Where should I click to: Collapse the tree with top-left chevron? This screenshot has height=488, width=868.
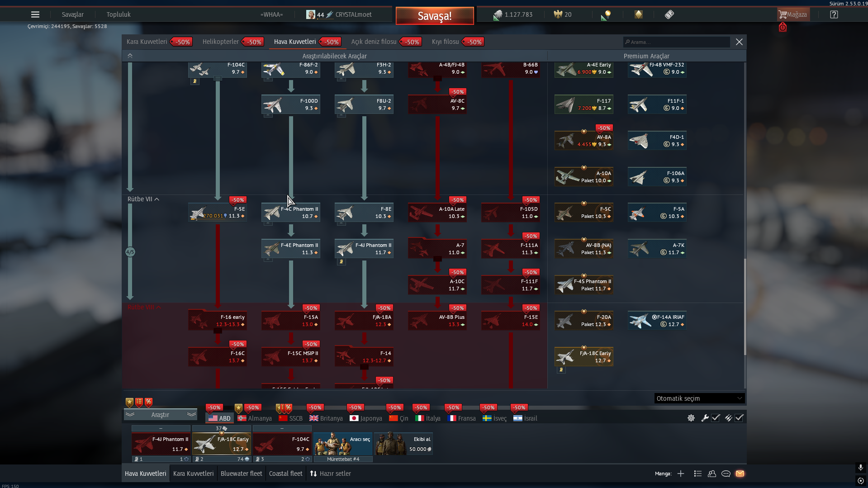[130, 56]
